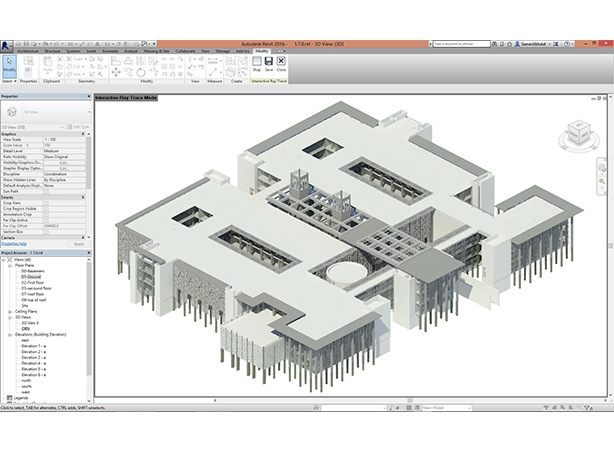This screenshot has height=449, width=614.
Task: Open the Revit application menu logo
Action: pos(7,45)
